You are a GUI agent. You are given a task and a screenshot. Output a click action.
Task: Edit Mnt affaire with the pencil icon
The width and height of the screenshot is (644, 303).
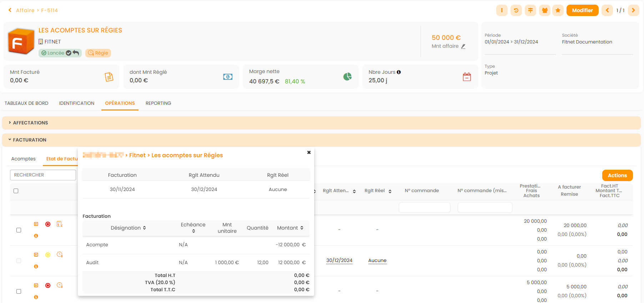[463, 46]
